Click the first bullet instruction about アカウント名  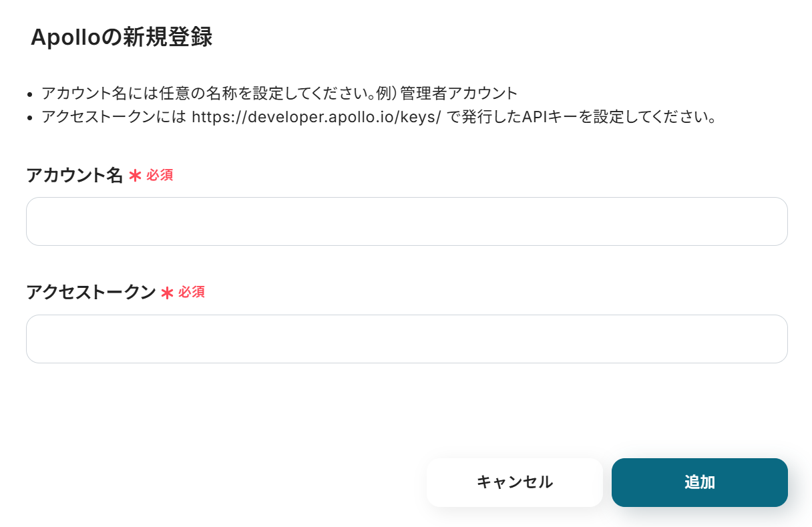click(279, 93)
